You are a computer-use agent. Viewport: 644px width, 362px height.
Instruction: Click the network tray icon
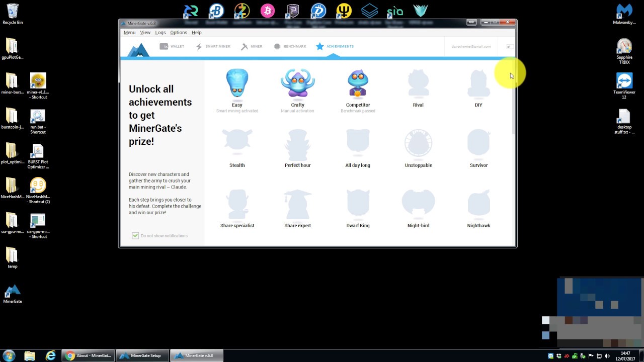pos(599,356)
